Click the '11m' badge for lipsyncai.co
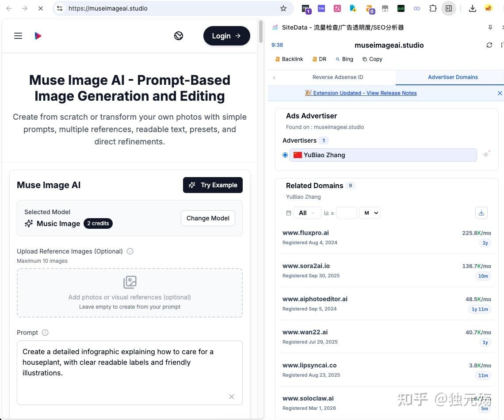Screen dimensions: 504x420 click(483, 375)
